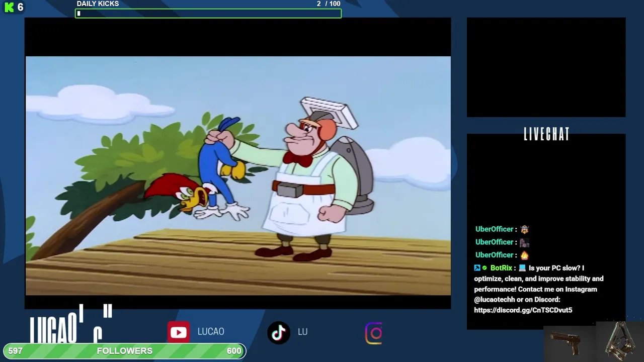Viewport: 644px width, 362px height.
Task: Click the green verified badge beside BotRix
Action: (485, 268)
